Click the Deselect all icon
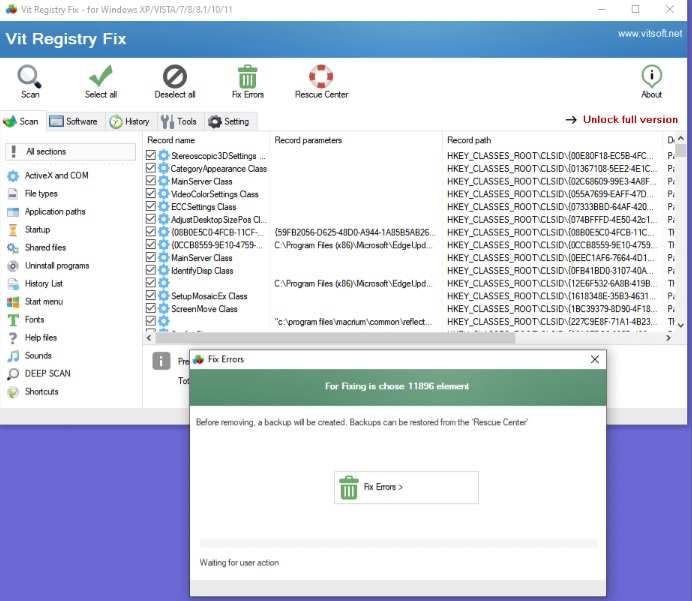 (175, 79)
